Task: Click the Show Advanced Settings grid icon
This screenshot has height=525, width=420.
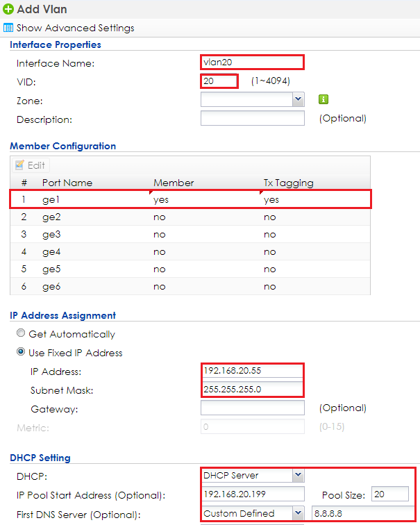Action: 8,28
